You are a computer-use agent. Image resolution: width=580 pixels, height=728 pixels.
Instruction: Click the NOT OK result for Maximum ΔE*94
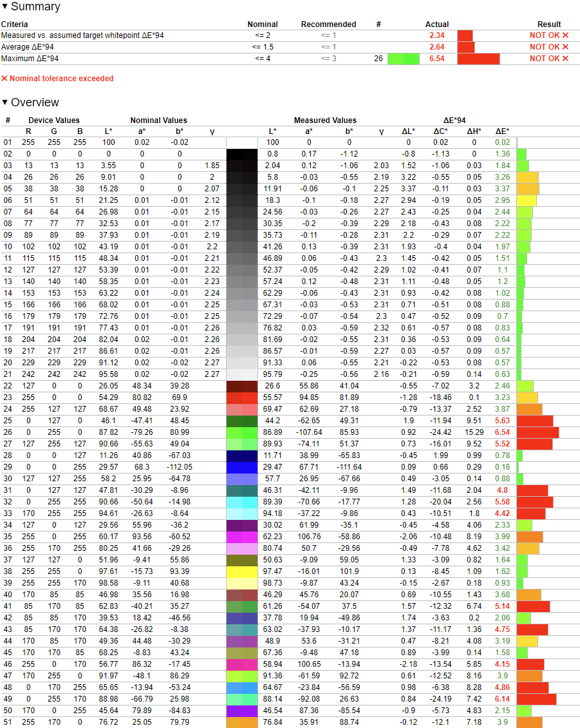click(x=549, y=59)
